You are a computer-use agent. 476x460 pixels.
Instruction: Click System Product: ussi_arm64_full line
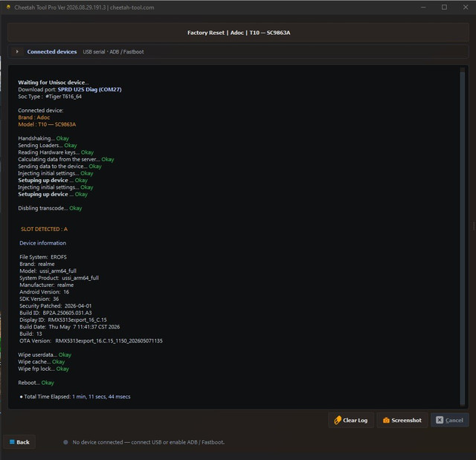point(59,278)
